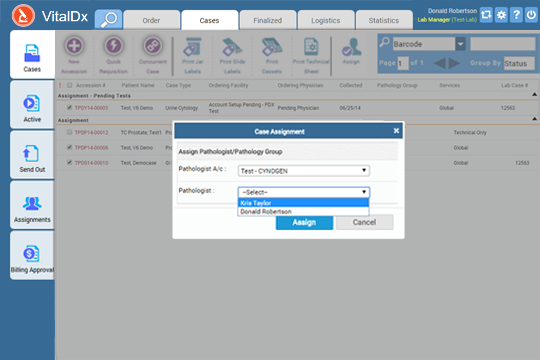Switch to the Statistics tab

point(384,20)
